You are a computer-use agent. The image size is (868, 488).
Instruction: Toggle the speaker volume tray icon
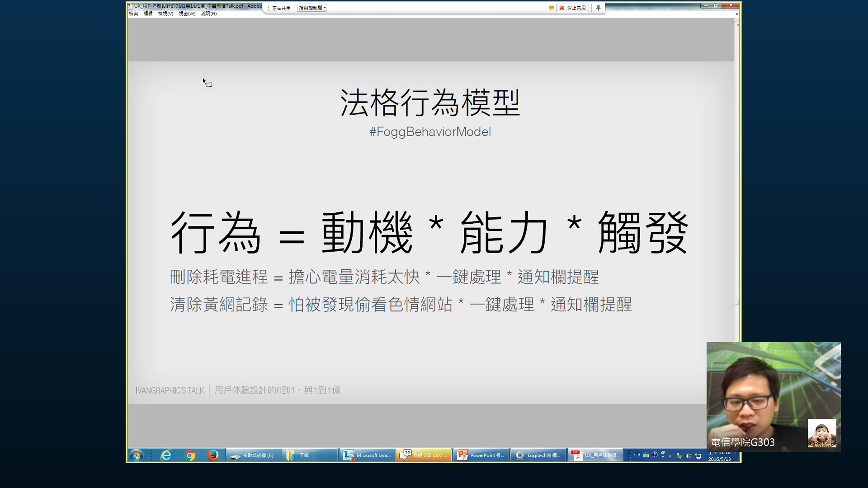coord(689,455)
